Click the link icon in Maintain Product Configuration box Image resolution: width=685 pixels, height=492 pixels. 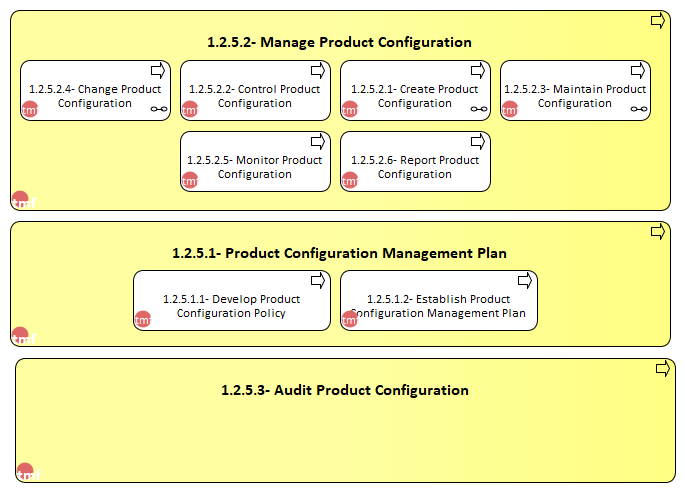pyautogui.click(x=639, y=109)
